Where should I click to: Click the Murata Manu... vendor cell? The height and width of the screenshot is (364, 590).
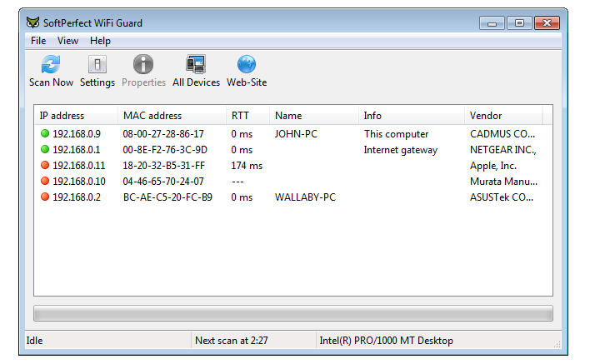[x=503, y=182]
